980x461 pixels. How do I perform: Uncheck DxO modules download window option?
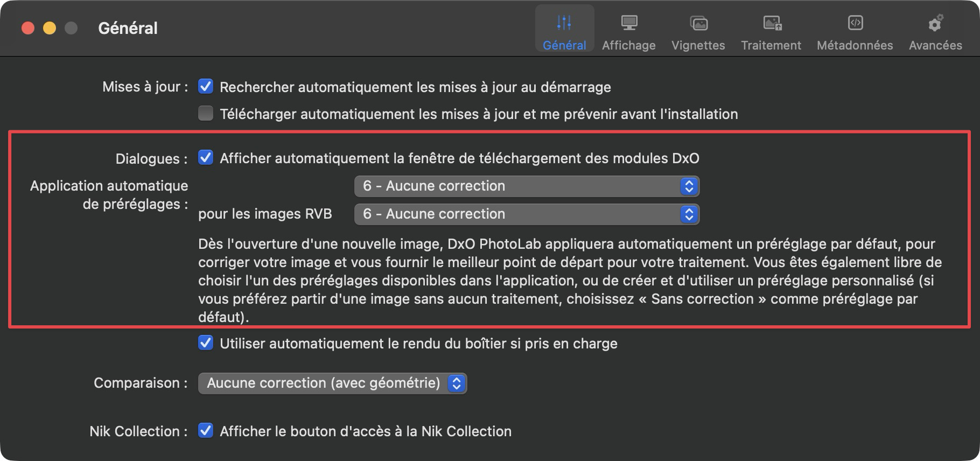(206, 158)
